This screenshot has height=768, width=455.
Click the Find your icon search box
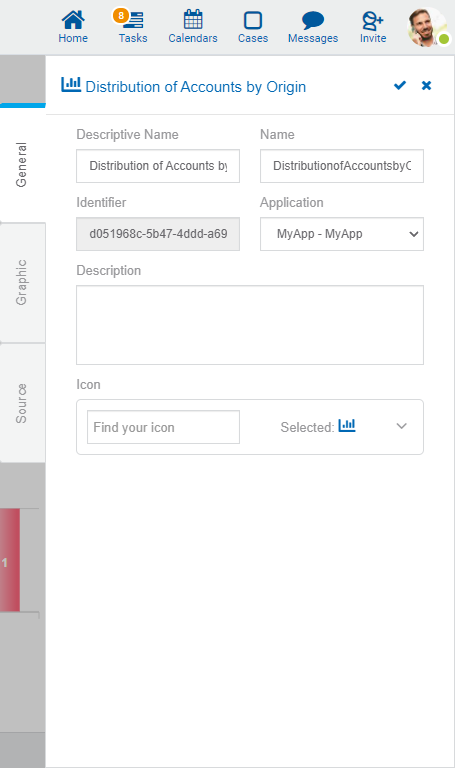tap(163, 427)
